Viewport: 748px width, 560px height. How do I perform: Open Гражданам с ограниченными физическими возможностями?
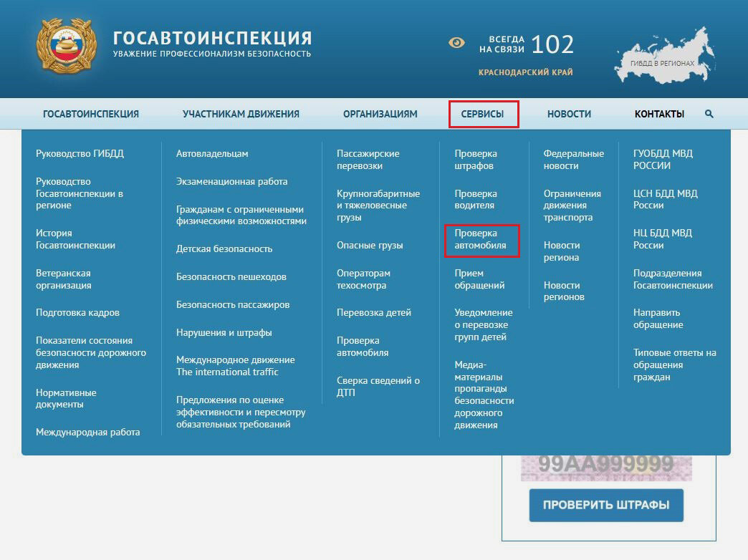pyautogui.click(x=241, y=215)
